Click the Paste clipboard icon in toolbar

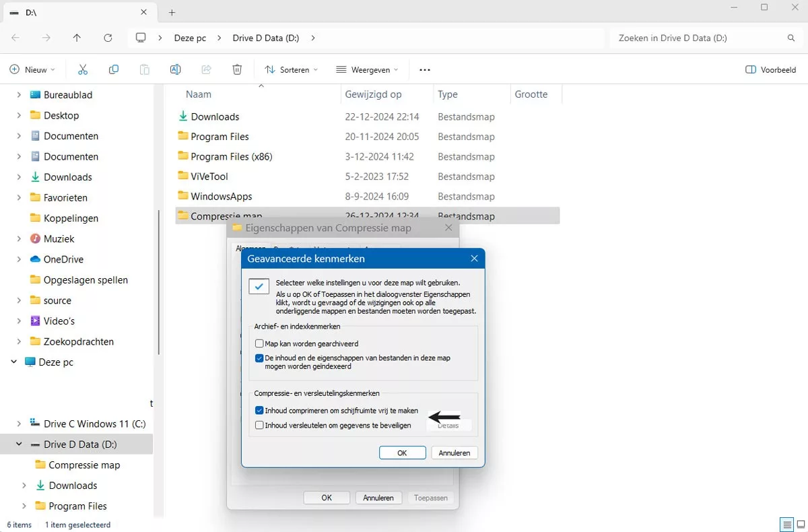tap(144, 69)
